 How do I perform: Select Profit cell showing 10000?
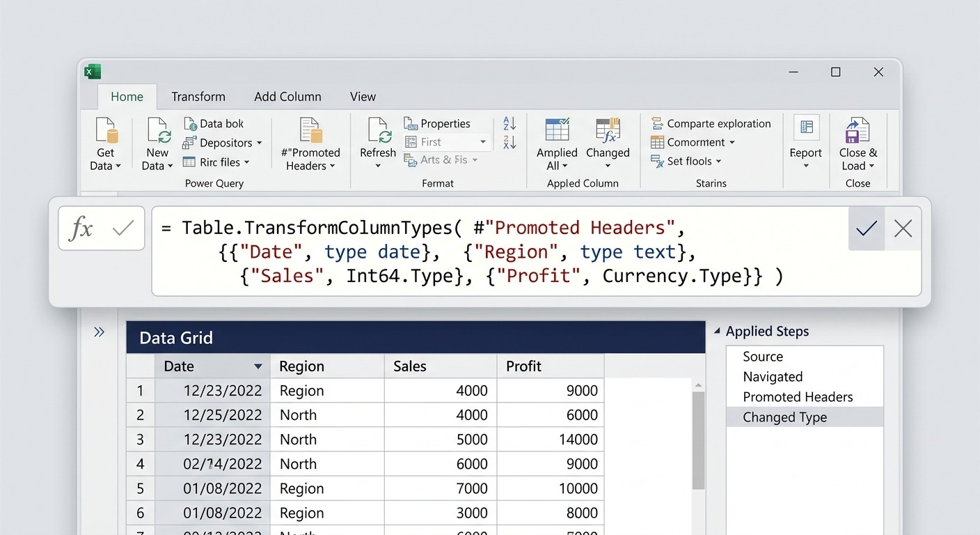[551, 488]
